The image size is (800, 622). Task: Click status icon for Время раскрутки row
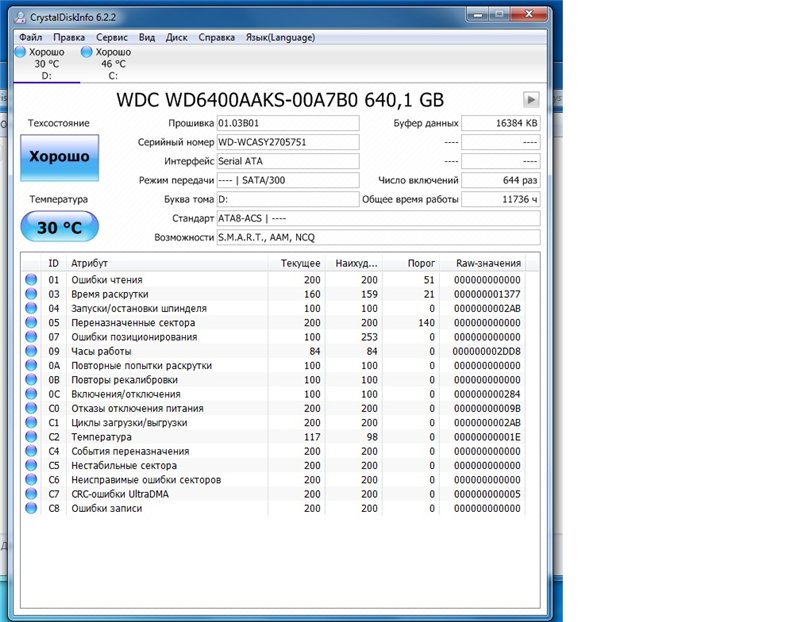click(31, 293)
